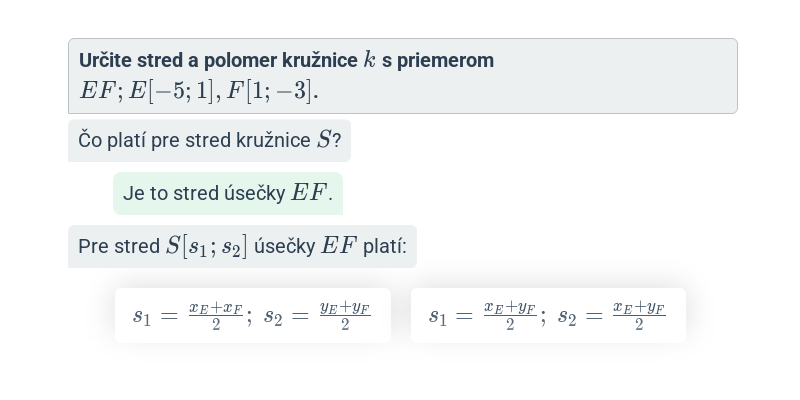Choose the answer where both fractions use xE+yF
Image resolution: width=800 pixels, height=400 pixels.
[548, 315]
